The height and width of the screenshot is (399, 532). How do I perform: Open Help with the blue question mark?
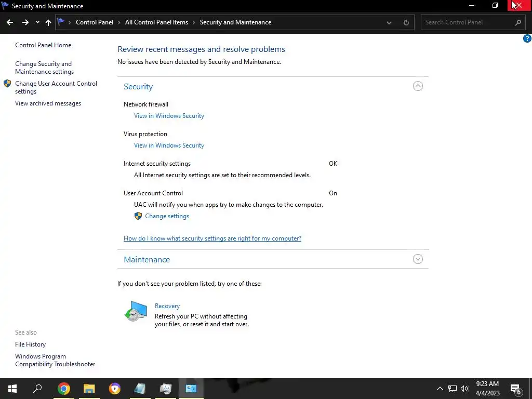[x=527, y=38]
